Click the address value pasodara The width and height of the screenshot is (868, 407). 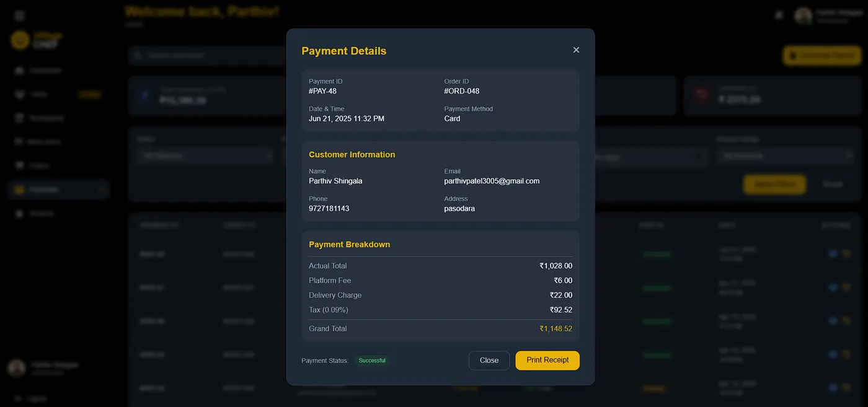point(459,208)
